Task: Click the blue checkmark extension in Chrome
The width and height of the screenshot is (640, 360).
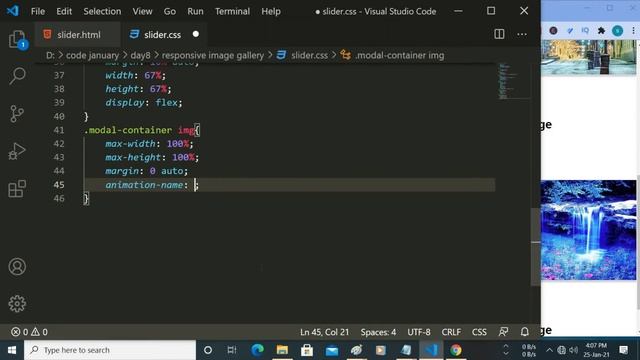Action: click(570, 31)
